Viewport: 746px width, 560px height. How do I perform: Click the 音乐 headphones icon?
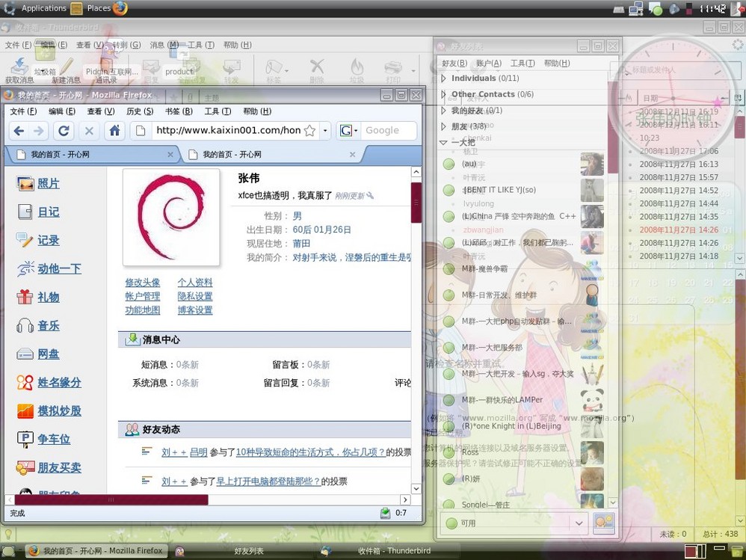[25, 325]
